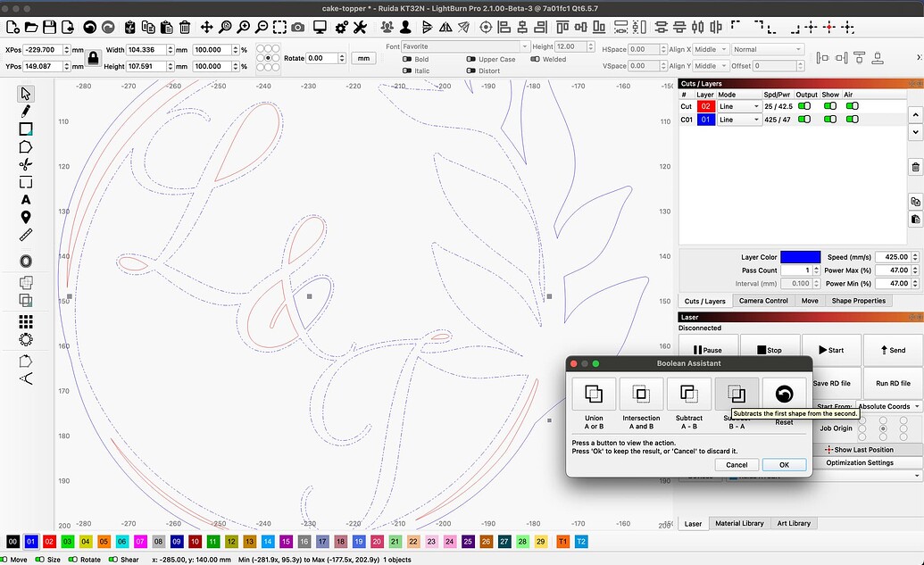
Task: Select the Measure ruler tool
Action: click(25, 235)
